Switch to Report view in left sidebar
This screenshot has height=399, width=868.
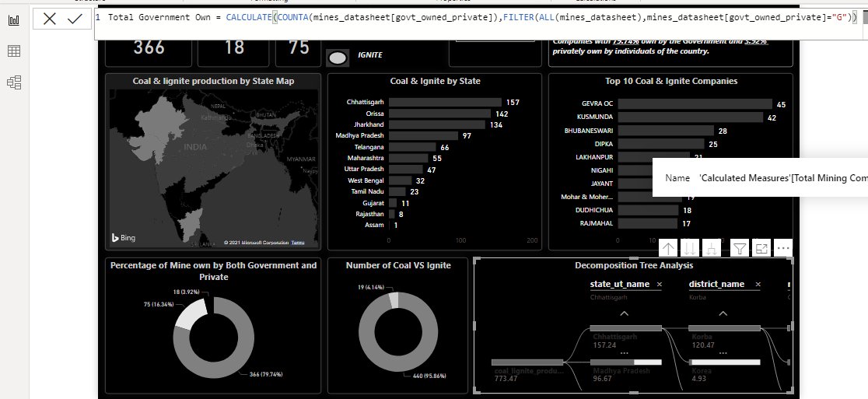tap(14, 20)
